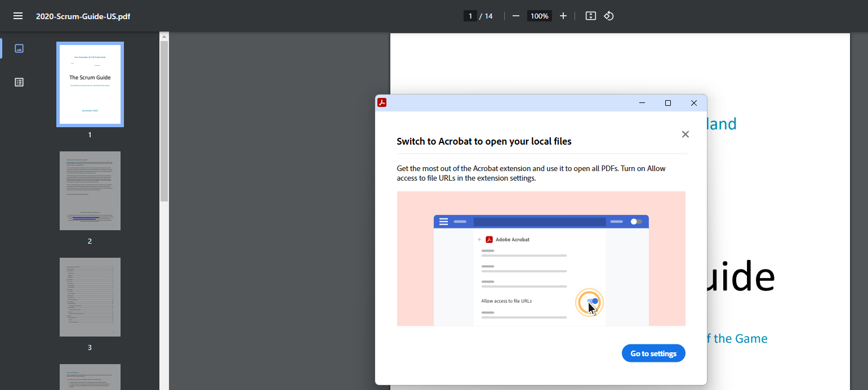Minimize the Acrobat popup window
The image size is (868, 390).
click(642, 102)
